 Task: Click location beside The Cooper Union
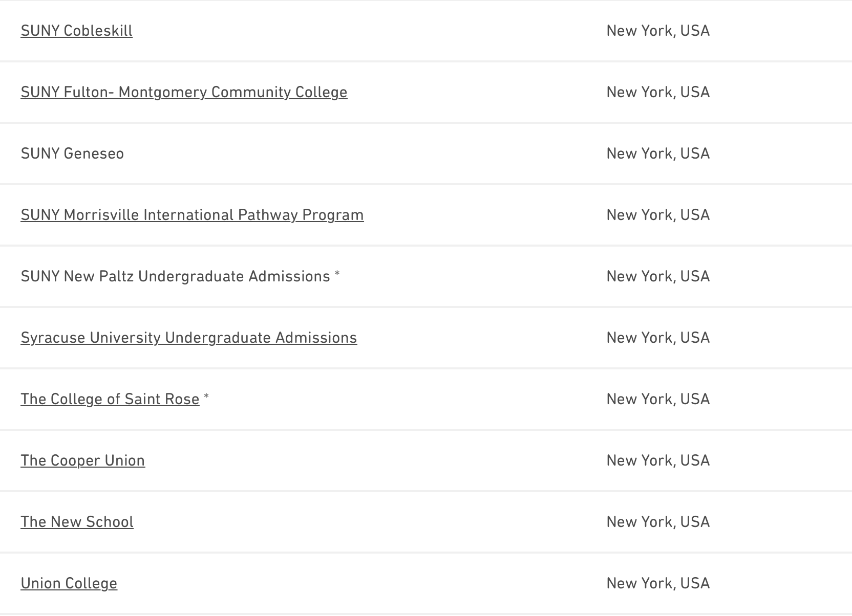pos(658,460)
